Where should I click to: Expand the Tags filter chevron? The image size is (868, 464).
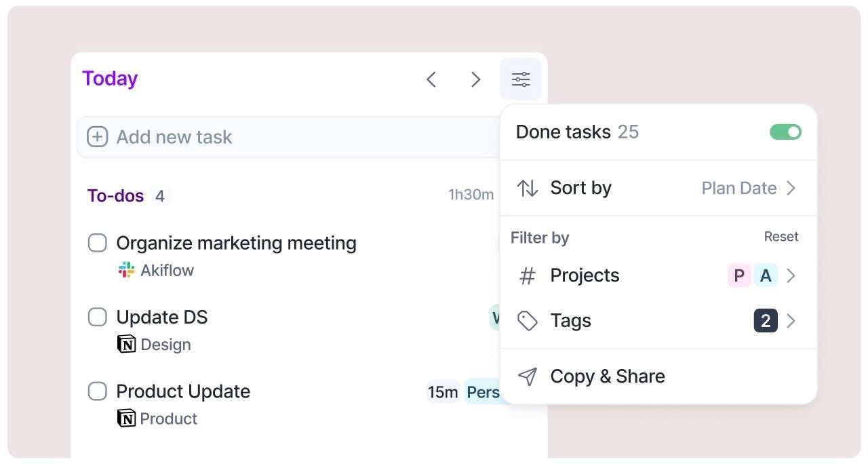pos(791,321)
